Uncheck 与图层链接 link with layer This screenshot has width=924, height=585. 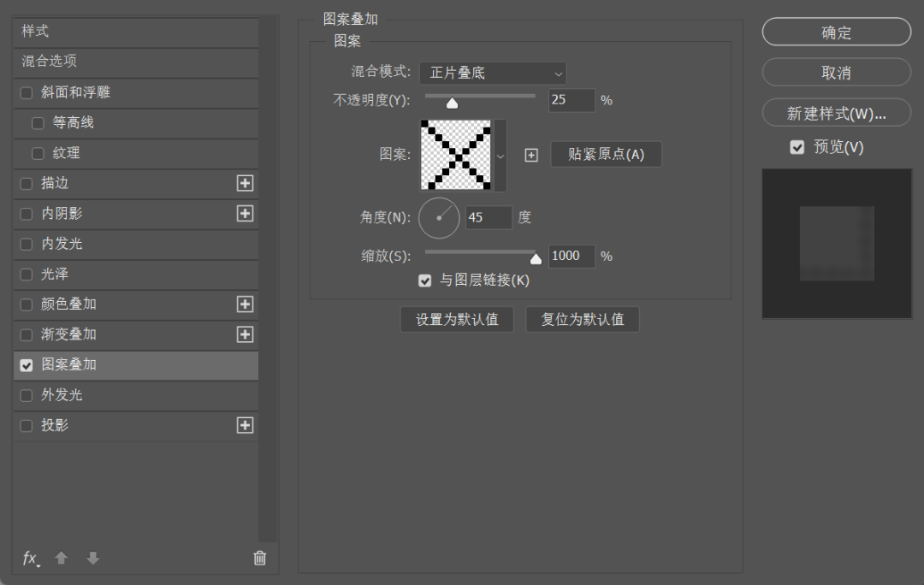tap(424, 280)
